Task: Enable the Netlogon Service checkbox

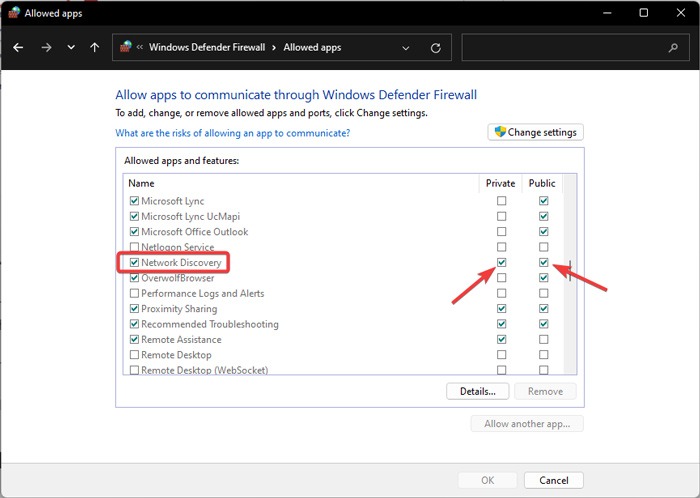Action: tap(134, 247)
